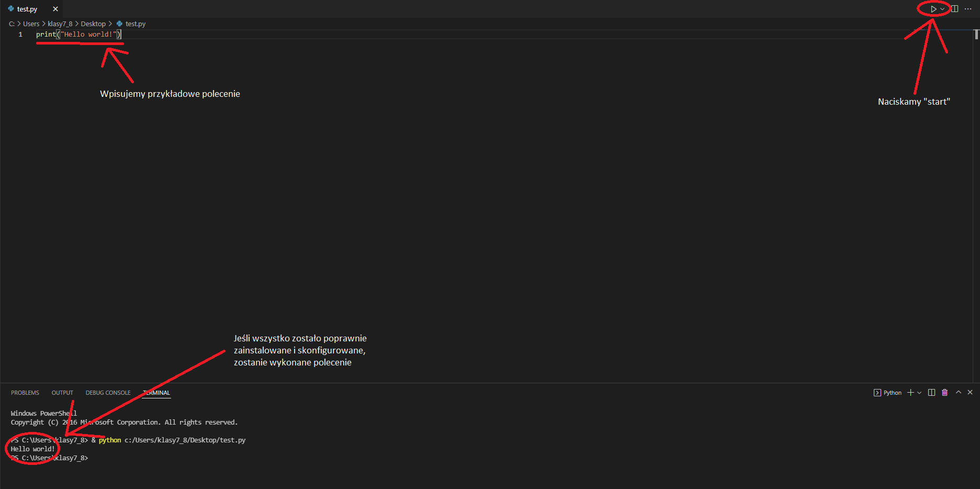The height and width of the screenshot is (489, 980).
Task: Click the klasy7_8 breadcrumb folder
Action: pos(60,24)
